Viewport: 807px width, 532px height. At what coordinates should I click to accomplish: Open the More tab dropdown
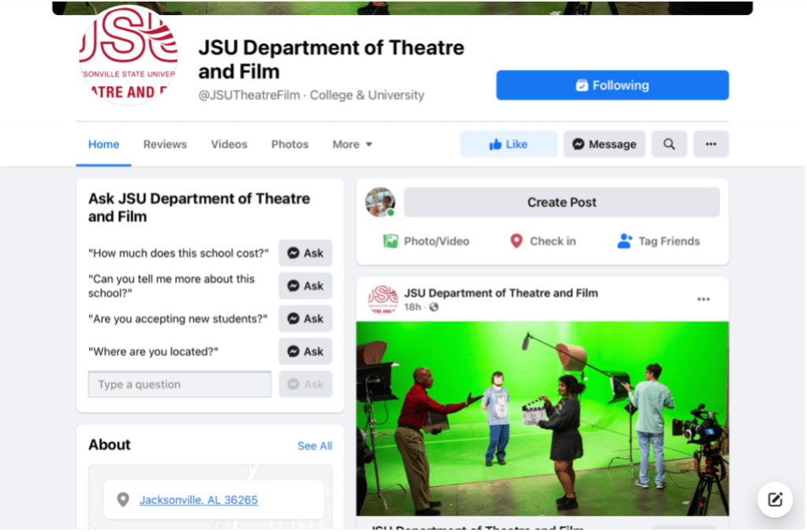tap(352, 144)
